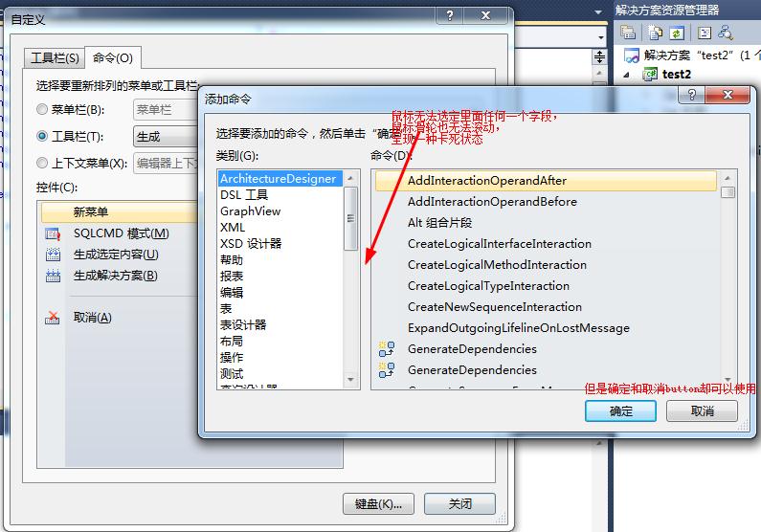This screenshot has height=532, width=761.
Task: Click the 键盘(K)... button
Action: click(378, 504)
